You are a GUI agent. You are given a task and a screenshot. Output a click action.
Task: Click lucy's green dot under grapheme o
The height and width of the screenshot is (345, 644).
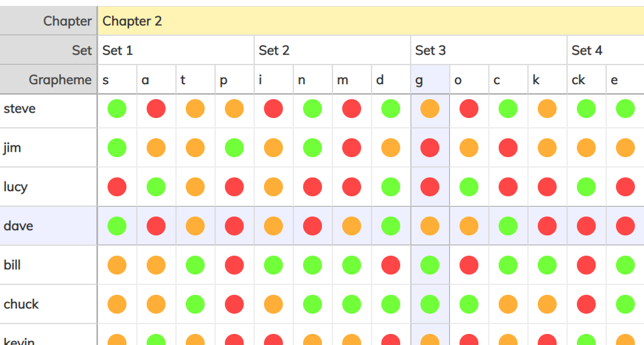coord(469,187)
